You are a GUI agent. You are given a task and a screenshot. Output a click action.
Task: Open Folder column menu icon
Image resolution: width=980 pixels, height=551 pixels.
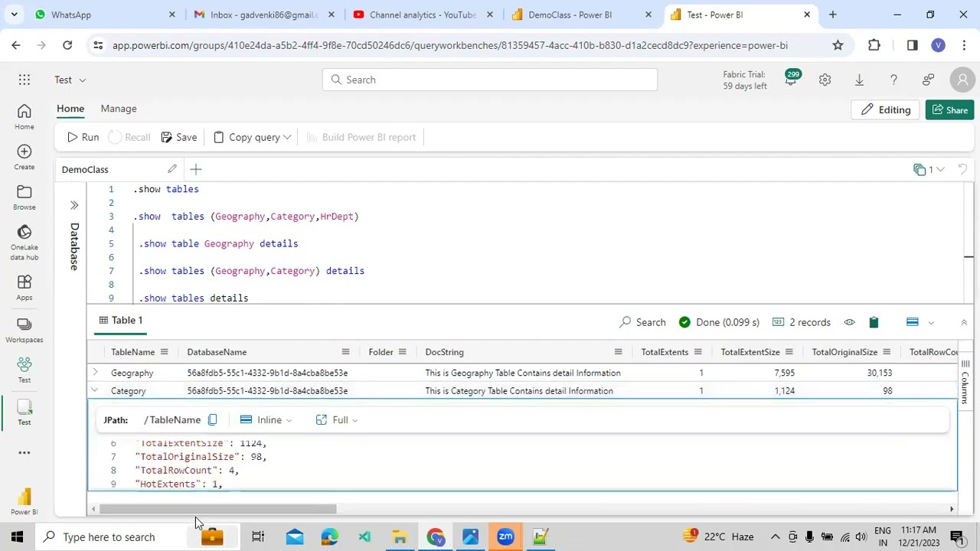click(x=402, y=352)
